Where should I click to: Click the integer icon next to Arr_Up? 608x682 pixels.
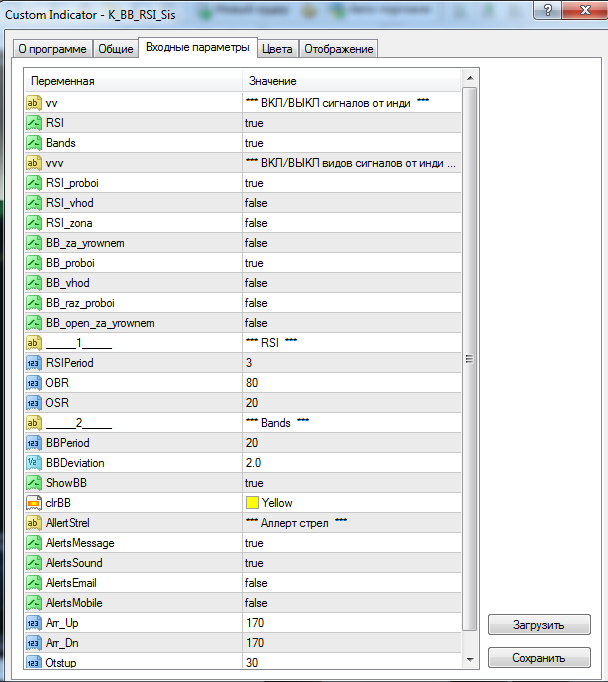point(34,623)
